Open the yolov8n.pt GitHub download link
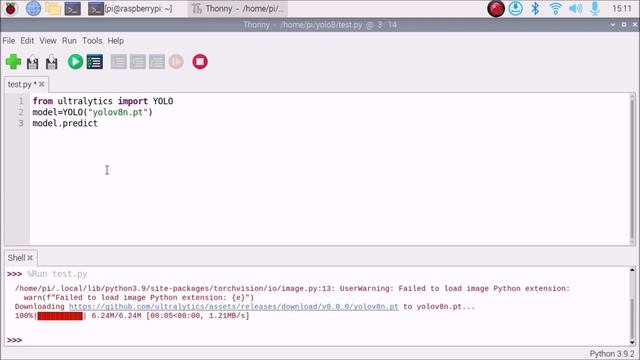Screen dimensions: 640x360 [x=233, y=307]
